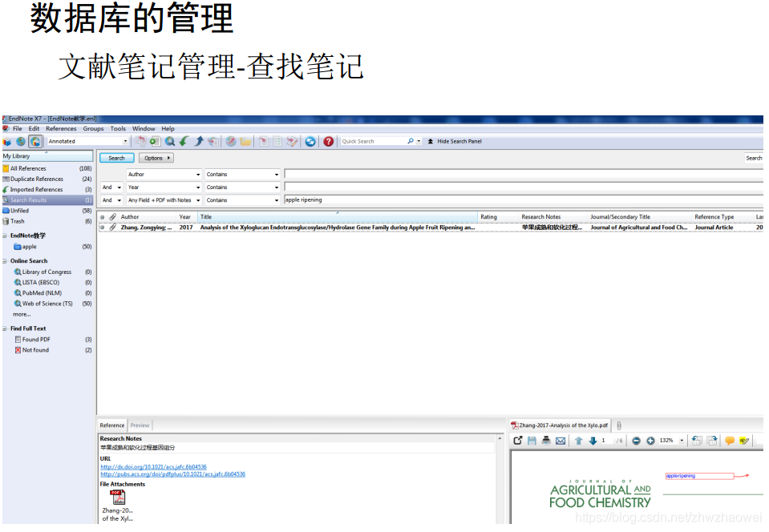Select the Reference tab
This screenshot has width=769, height=532.
pyautogui.click(x=111, y=425)
